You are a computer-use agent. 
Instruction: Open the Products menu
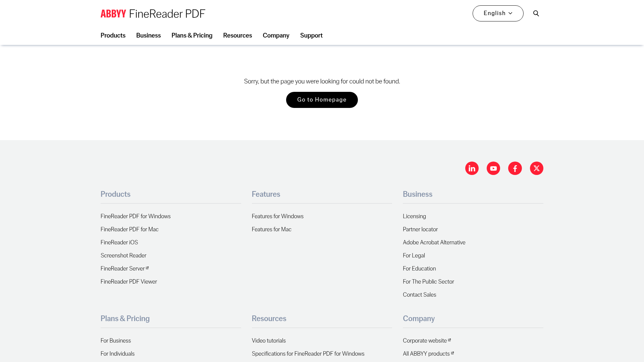tap(113, 36)
